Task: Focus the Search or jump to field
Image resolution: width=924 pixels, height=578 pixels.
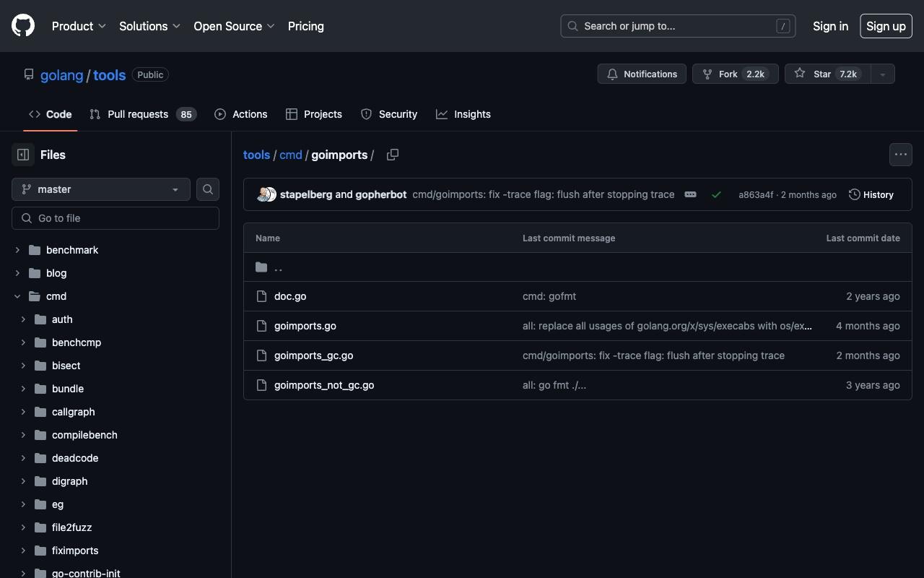Action: [678, 26]
